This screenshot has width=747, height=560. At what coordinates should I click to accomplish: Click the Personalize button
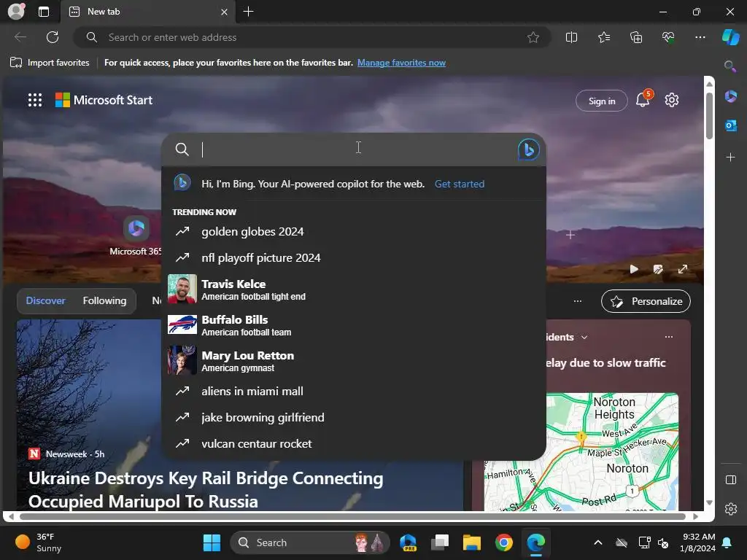click(646, 301)
